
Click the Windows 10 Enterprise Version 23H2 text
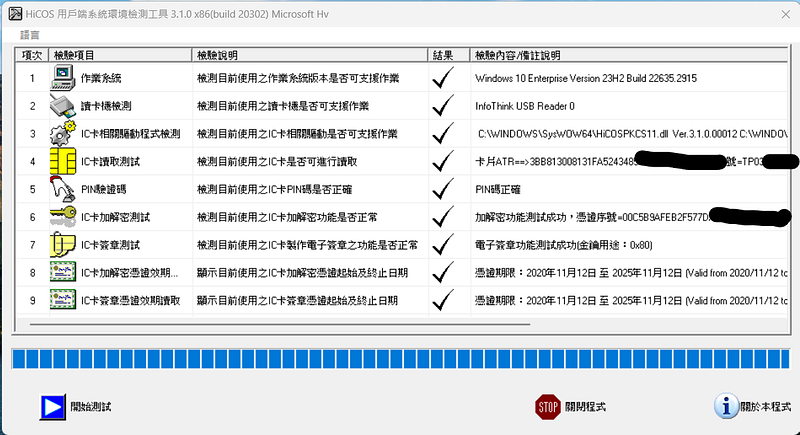pyautogui.click(x=586, y=78)
